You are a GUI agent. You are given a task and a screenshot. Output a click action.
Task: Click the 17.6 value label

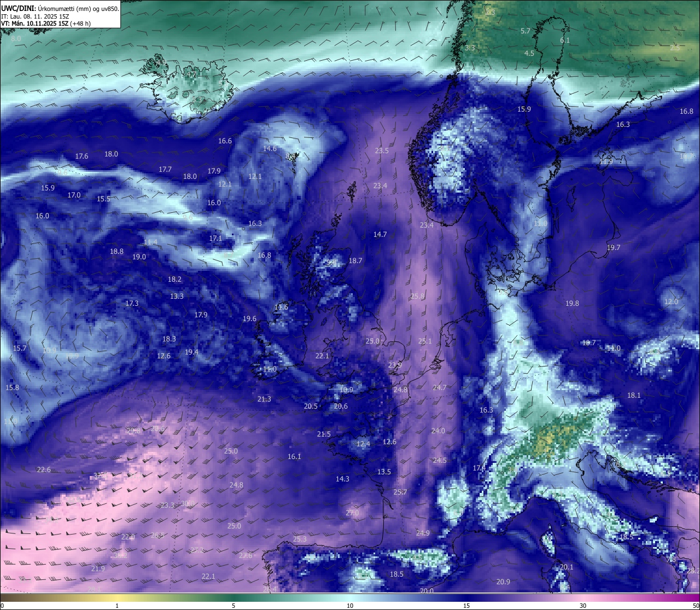pyautogui.click(x=81, y=156)
